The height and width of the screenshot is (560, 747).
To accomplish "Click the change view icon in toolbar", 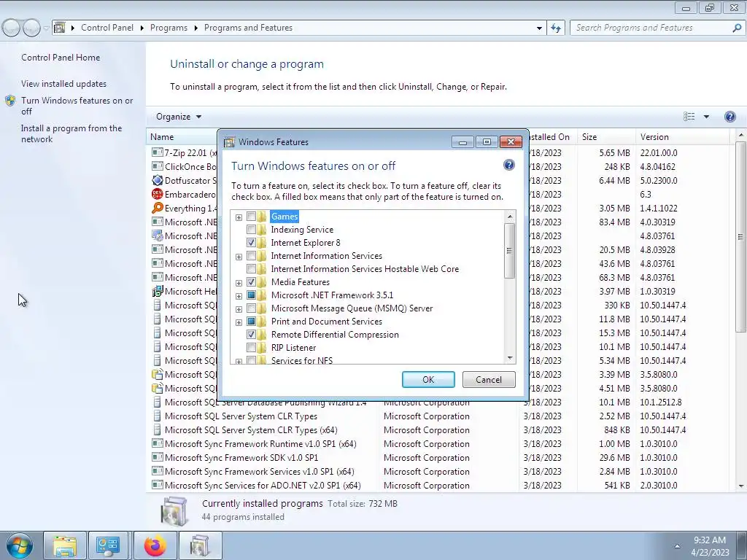I will pos(689,117).
